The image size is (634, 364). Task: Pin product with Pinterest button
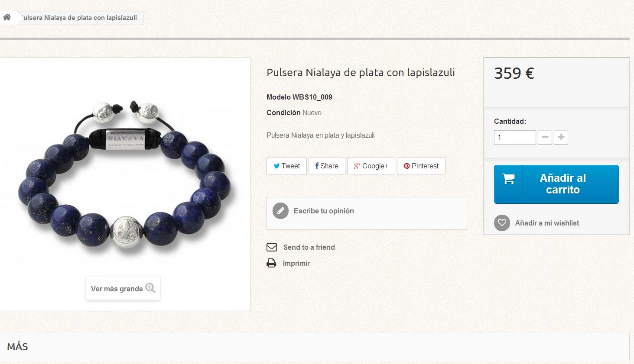[x=421, y=166]
